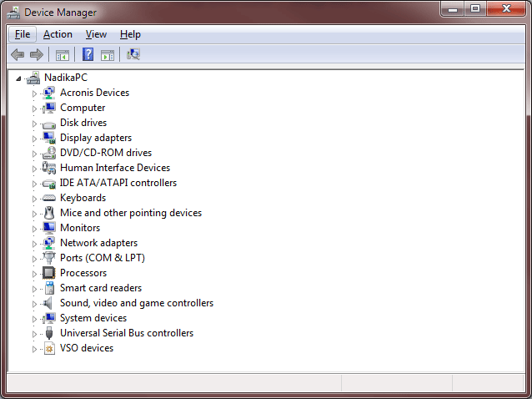This screenshot has width=532, height=399.
Task: Click the Show/Hide Action Pane toolbar icon
Action: [108, 55]
